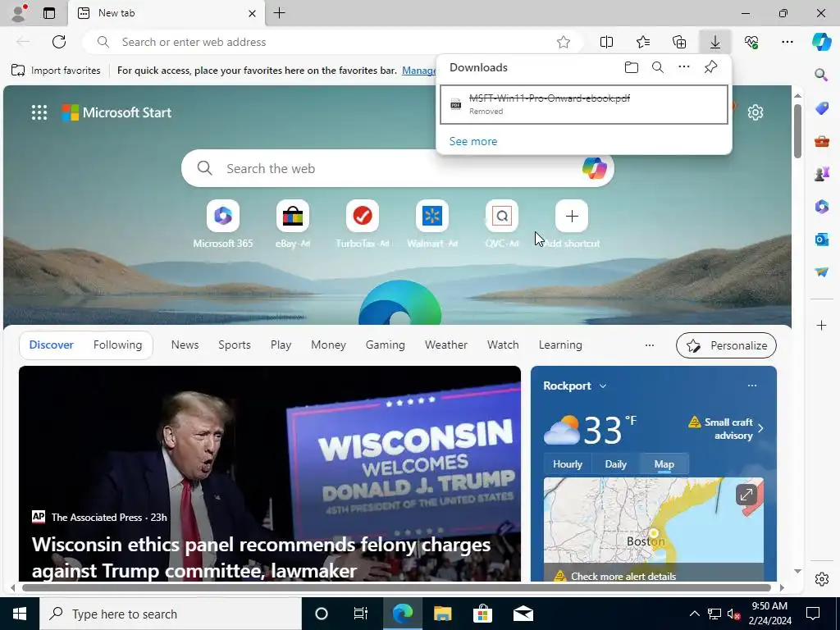Viewport: 840px width, 630px height.
Task: Switch weather card to Daily
Action: click(x=615, y=464)
